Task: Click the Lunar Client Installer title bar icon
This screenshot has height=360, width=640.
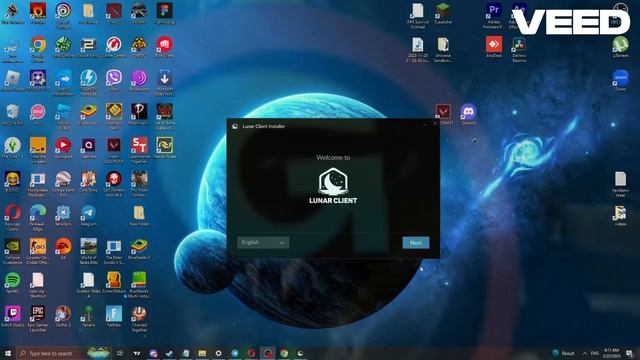Action: 235,126
